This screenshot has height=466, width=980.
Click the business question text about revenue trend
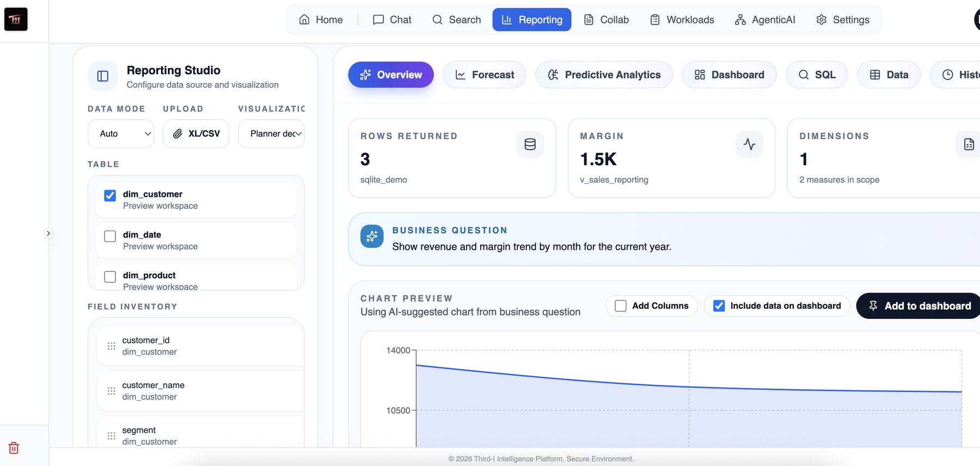click(x=532, y=246)
